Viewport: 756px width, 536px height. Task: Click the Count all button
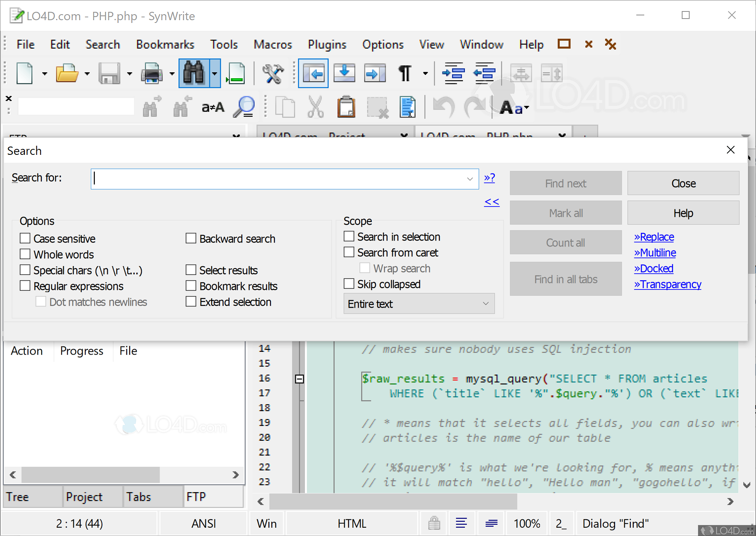[566, 242]
